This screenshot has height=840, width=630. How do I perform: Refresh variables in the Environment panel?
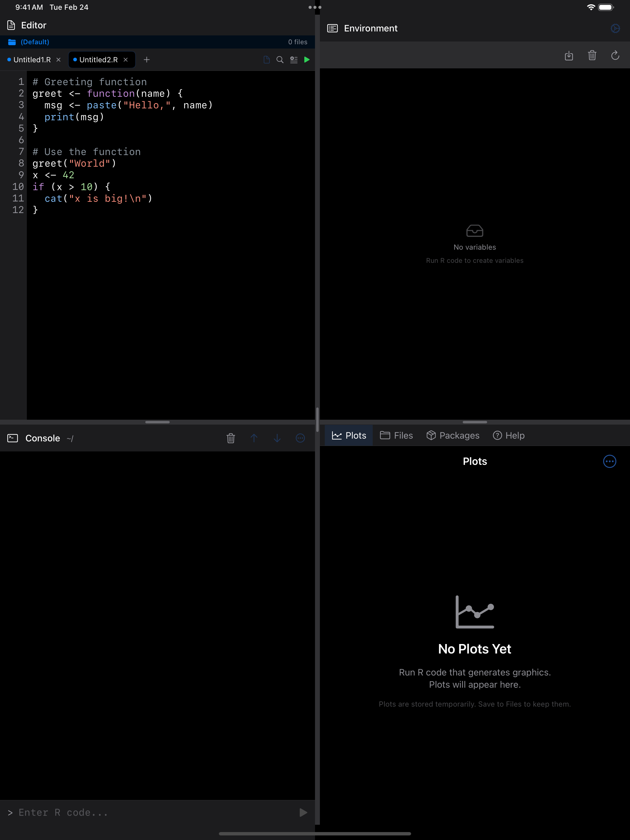pyautogui.click(x=615, y=56)
